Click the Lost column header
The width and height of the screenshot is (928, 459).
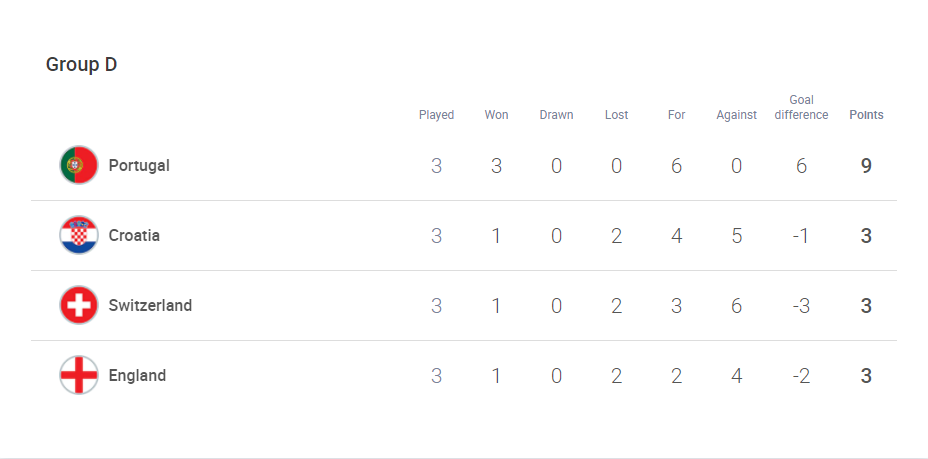616,115
